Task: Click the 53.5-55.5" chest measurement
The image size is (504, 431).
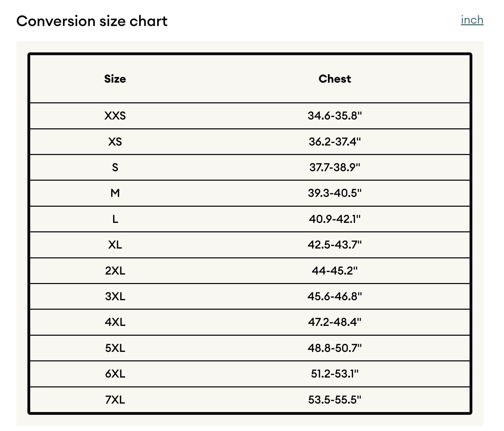Action: (x=335, y=400)
